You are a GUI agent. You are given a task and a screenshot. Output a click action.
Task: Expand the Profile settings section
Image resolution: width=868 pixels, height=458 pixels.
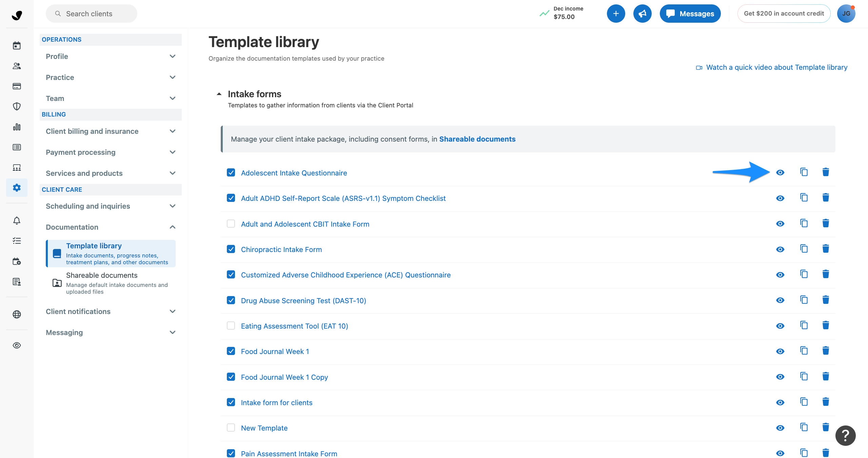tap(111, 56)
